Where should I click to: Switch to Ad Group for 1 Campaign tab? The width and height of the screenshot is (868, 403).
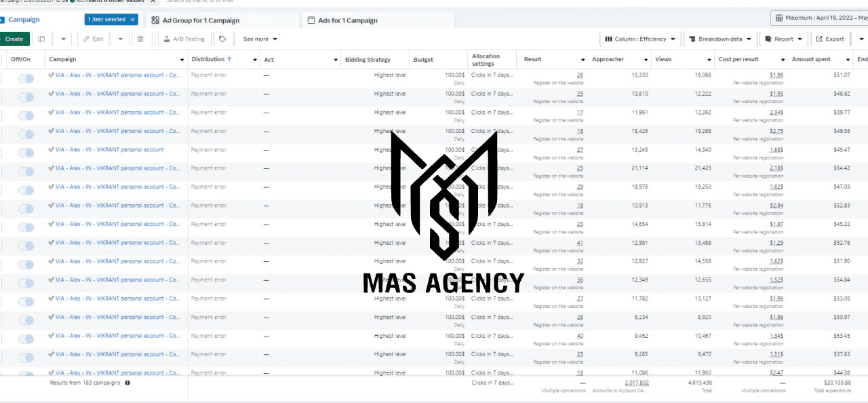(195, 20)
